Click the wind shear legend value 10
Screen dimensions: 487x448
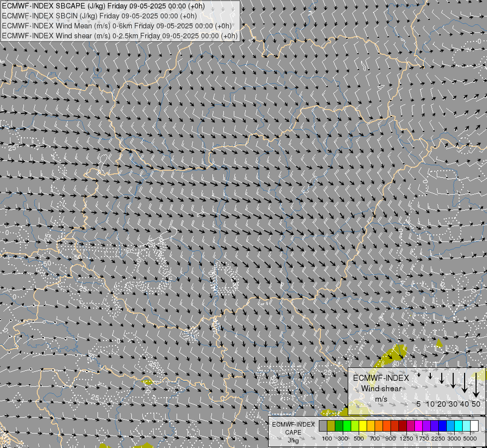click(x=430, y=404)
